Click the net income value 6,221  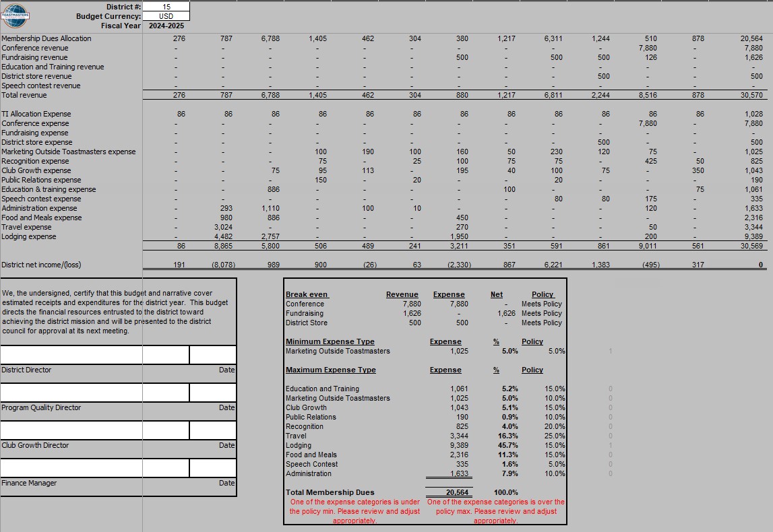(553, 265)
